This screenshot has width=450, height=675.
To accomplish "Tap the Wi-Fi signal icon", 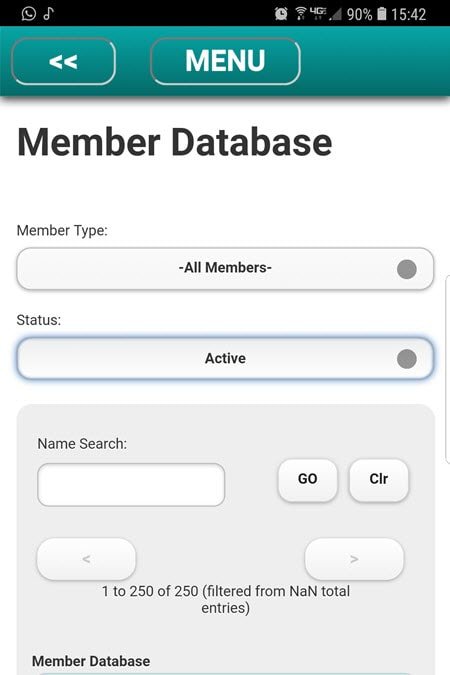I will [301, 14].
